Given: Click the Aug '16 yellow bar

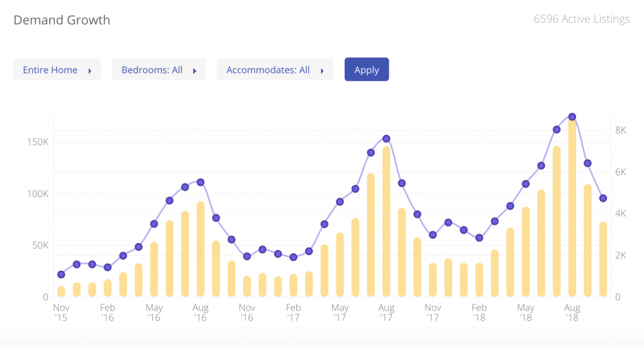Looking at the screenshot, I should coord(201,249).
